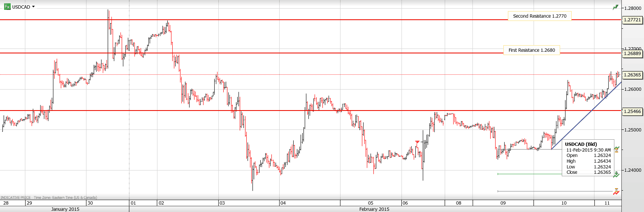Click the orange hourglass order icon beside the tooltip
Screen dimensions: 644x212
[616, 150]
